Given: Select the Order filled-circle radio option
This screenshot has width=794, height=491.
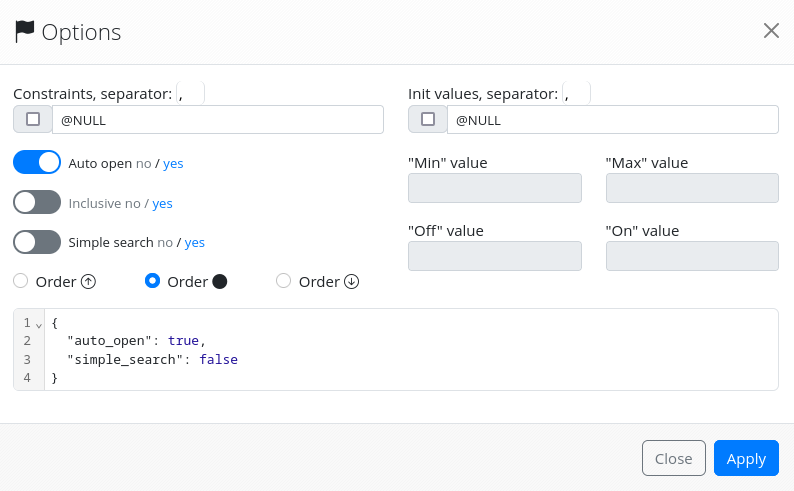Looking at the screenshot, I should coord(153,282).
